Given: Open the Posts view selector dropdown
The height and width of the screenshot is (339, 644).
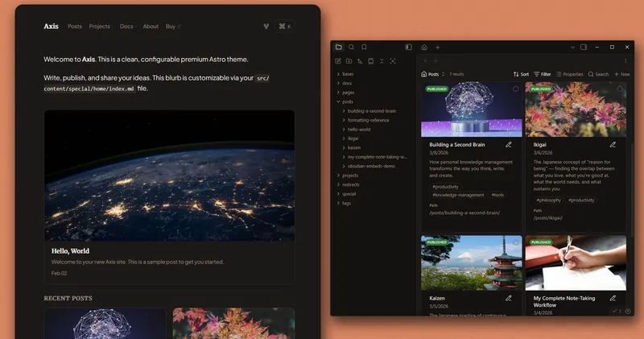Looking at the screenshot, I should pos(433,74).
